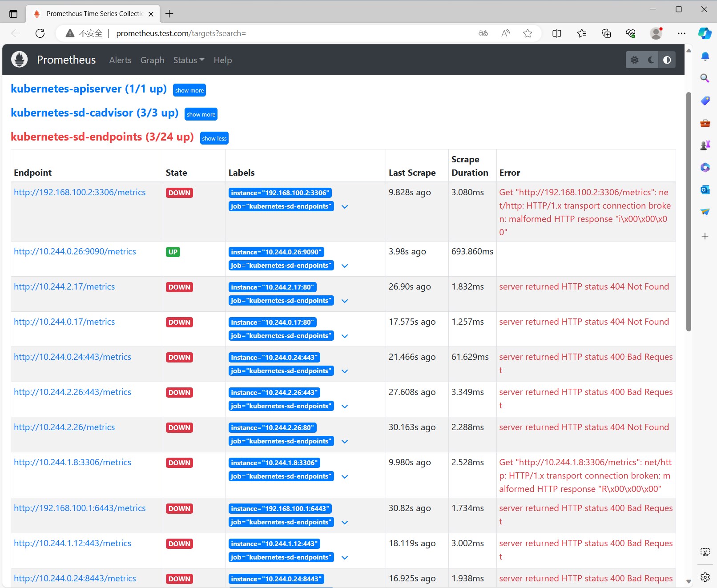Screen dimensions: 717x588
Task: Expand labels for instance 192.168.100.2:3306
Action: coord(345,207)
